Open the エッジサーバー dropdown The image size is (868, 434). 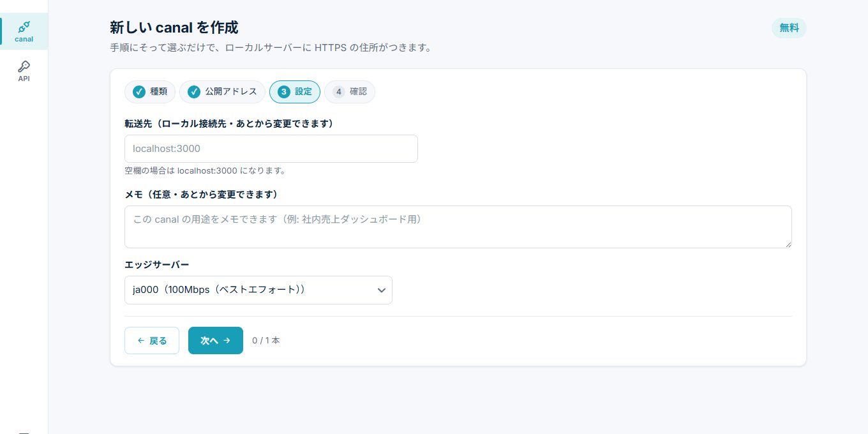coord(258,290)
